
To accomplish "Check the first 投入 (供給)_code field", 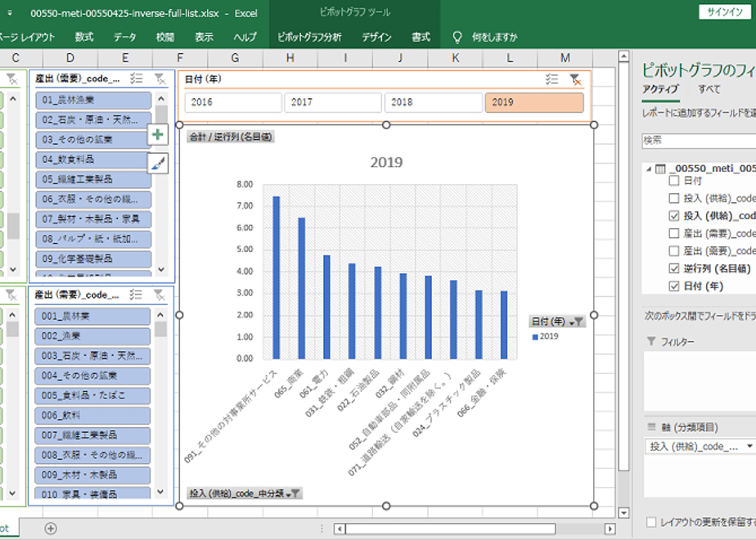I will [x=674, y=198].
